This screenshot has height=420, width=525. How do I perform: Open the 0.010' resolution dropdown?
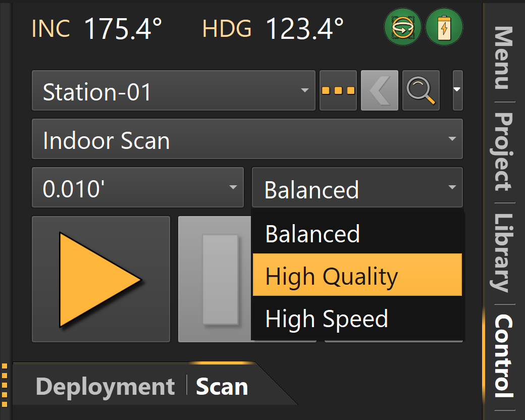coord(137,188)
